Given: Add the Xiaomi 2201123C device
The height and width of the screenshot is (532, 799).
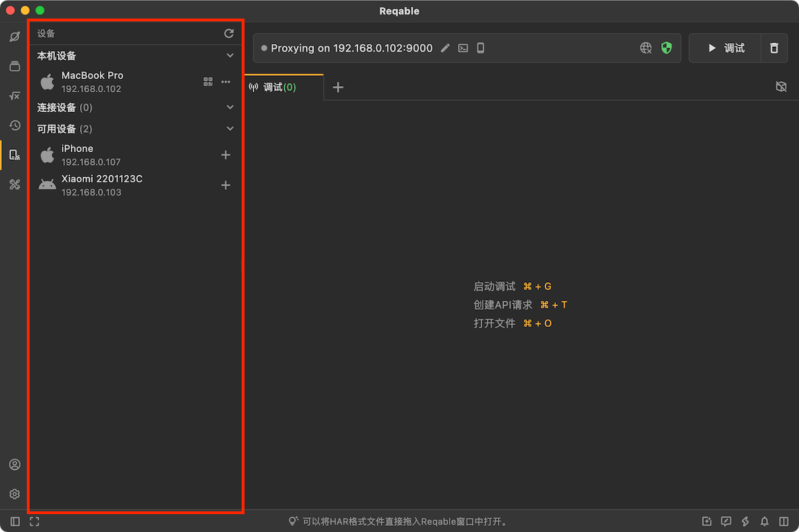Looking at the screenshot, I should pyautogui.click(x=226, y=185).
